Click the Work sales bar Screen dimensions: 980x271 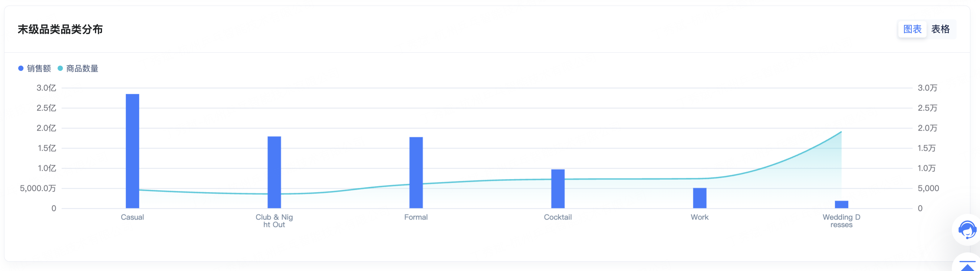(699, 198)
